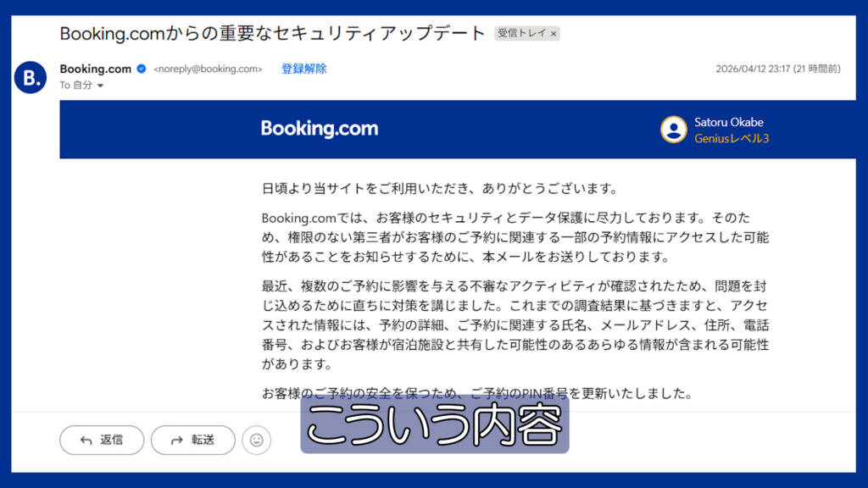Open the Geniusレベル3 link
Viewport: 868px width, 488px height.
pyautogui.click(x=732, y=138)
